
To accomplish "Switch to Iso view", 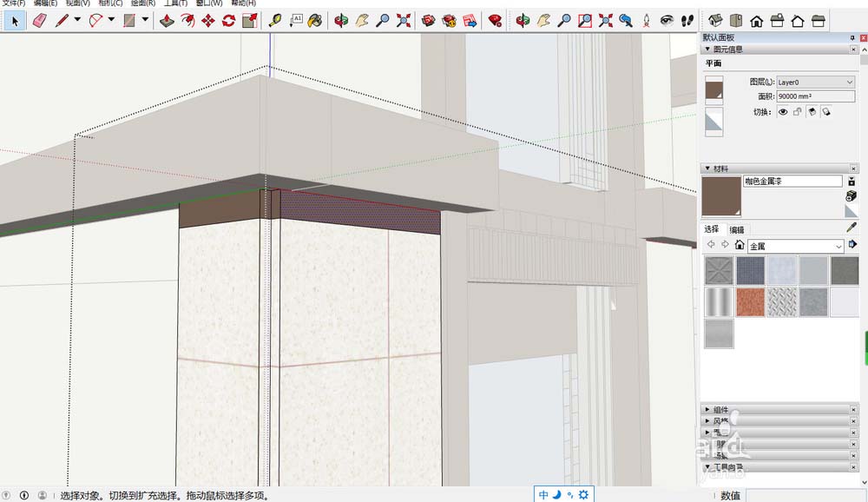I will pyautogui.click(x=715, y=21).
